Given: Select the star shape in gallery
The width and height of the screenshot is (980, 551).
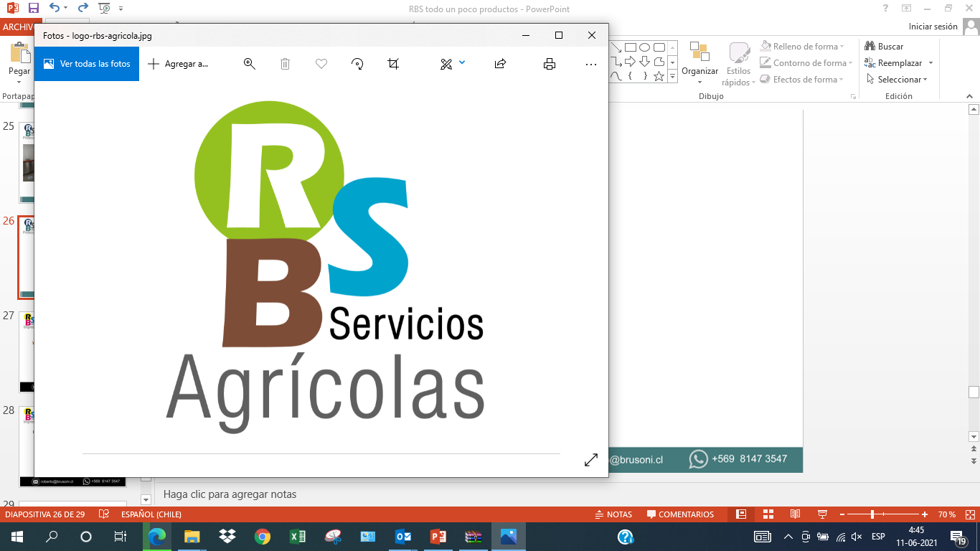Looking at the screenshot, I should [659, 76].
